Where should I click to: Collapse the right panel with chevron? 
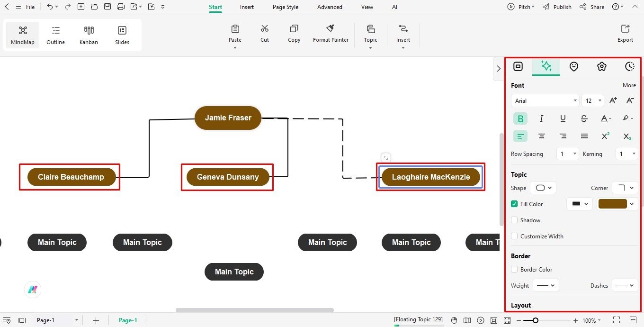pos(498,69)
